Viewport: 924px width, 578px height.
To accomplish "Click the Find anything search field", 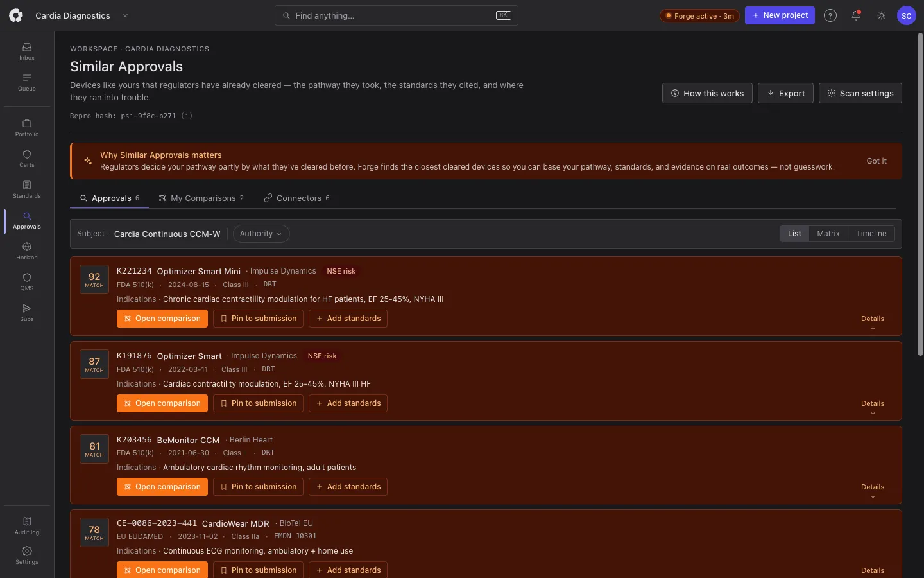I will coord(396,15).
